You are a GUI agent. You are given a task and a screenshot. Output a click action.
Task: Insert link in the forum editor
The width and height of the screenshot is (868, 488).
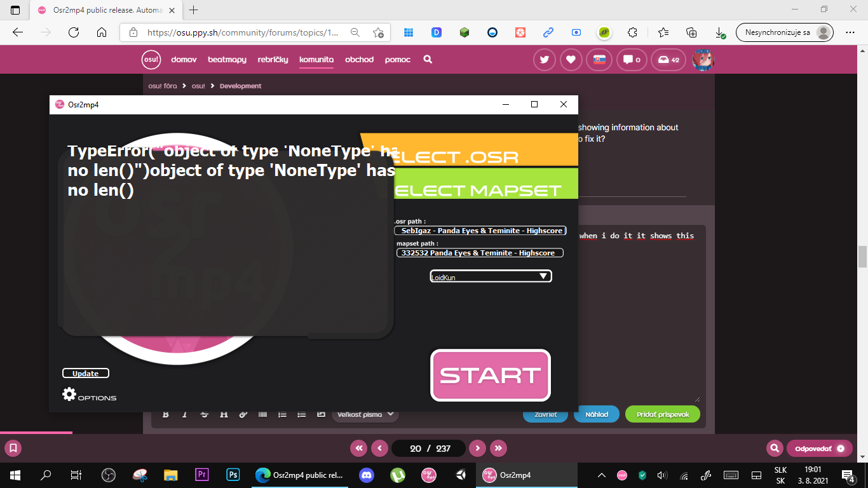click(x=243, y=414)
